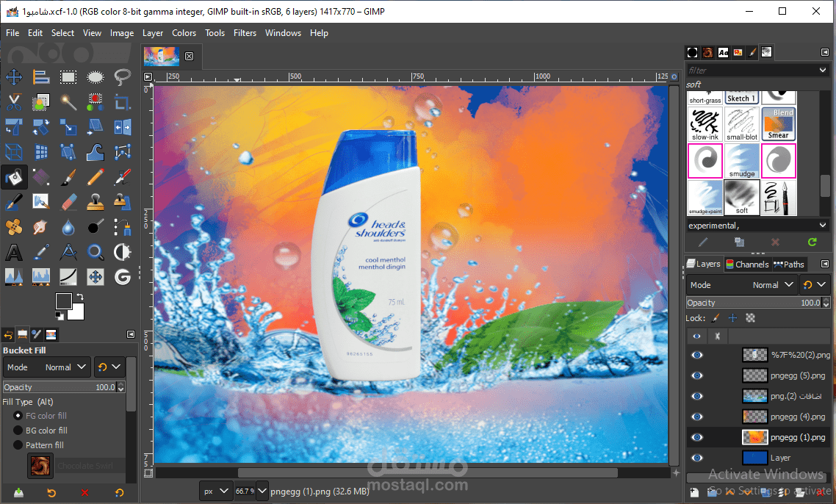
Task: Select the Zoom magnifier tool
Action: (x=96, y=252)
